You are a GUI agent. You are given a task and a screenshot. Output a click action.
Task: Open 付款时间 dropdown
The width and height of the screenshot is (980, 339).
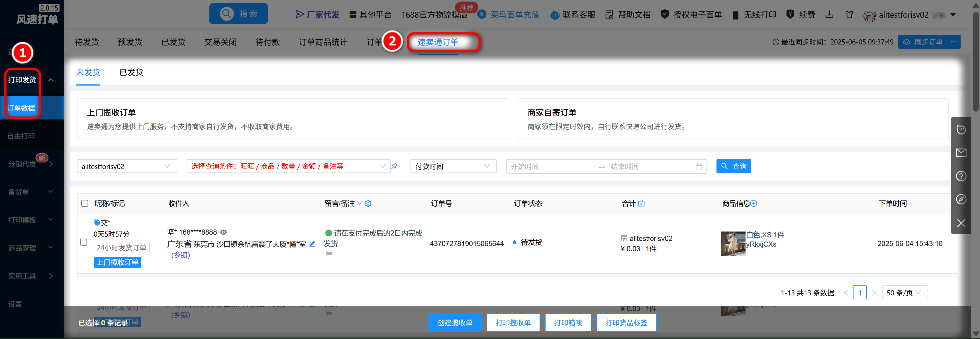[453, 167]
